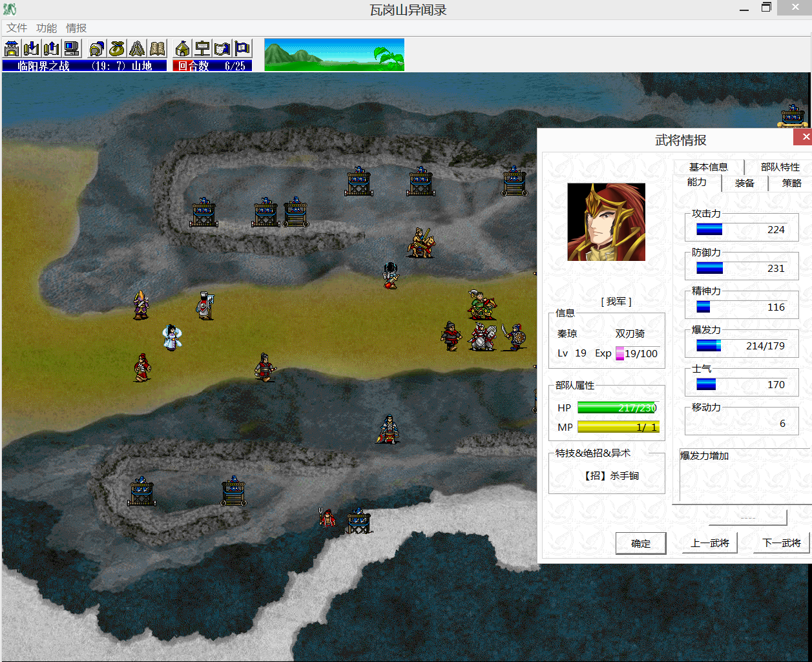
Task: Minimize the 瓦岗山异闻录 window
Action: pos(745,8)
